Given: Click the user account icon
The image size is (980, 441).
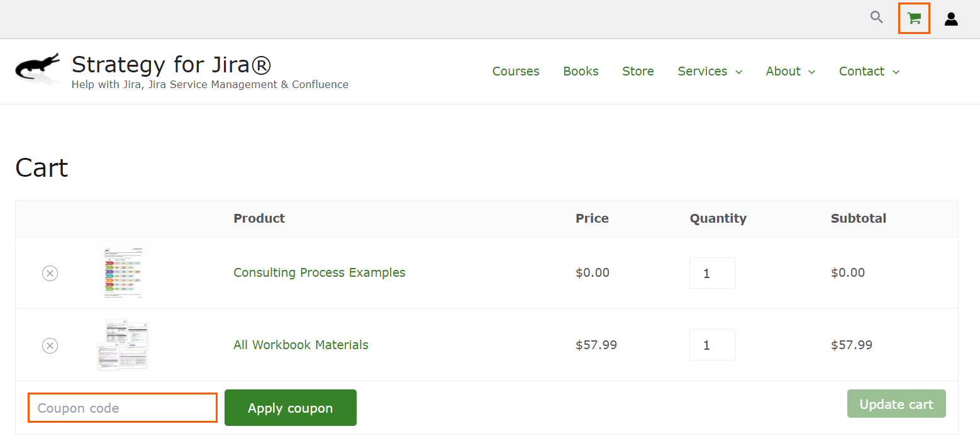Looking at the screenshot, I should pyautogui.click(x=951, y=20).
